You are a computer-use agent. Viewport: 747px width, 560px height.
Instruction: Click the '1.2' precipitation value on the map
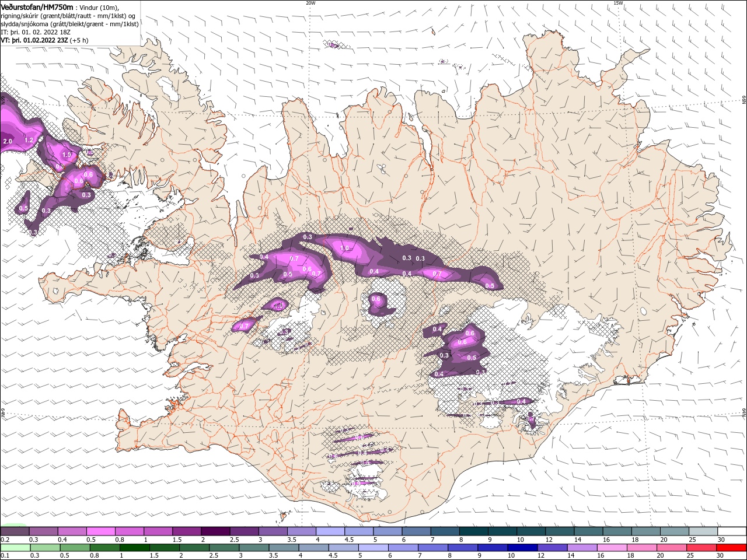tap(29, 140)
